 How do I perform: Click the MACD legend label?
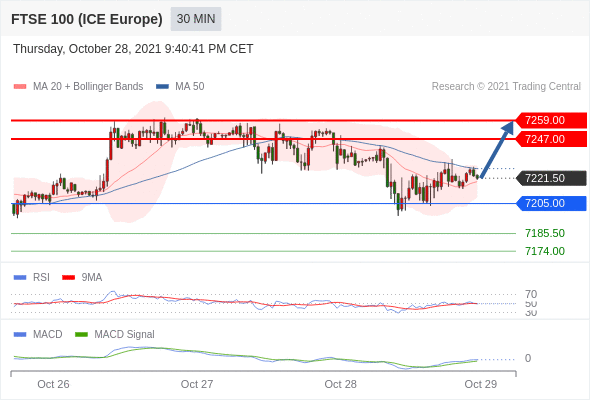pyautogui.click(x=48, y=334)
